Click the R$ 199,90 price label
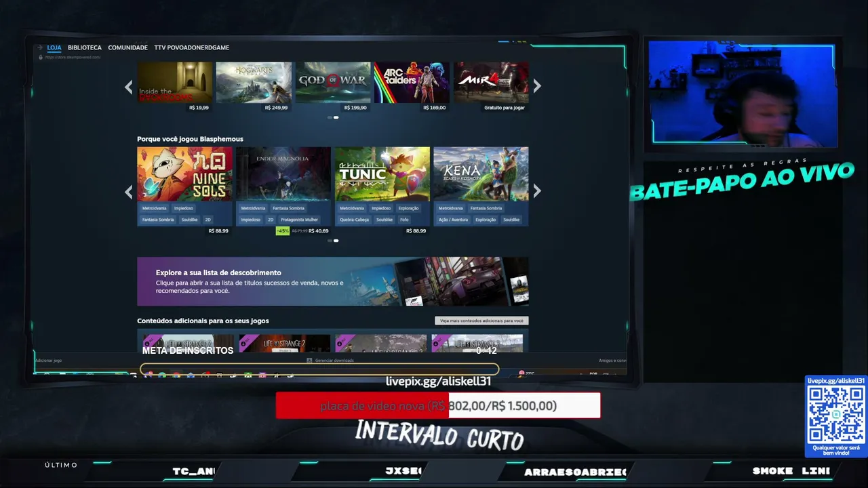 click(355, 108)
